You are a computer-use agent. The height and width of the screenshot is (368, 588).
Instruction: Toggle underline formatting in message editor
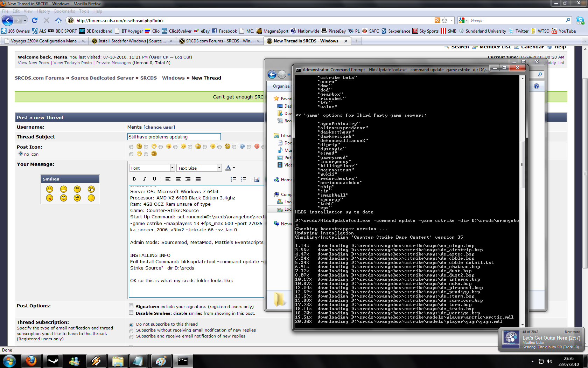154,179
